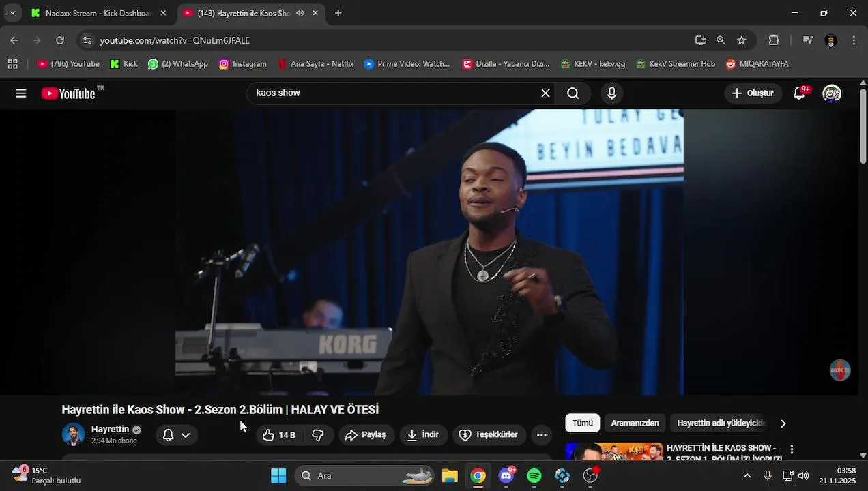868x491 pixels.
Task: Share the video via Paylaş
Action: pyautogui.click(x=366, y=435)
